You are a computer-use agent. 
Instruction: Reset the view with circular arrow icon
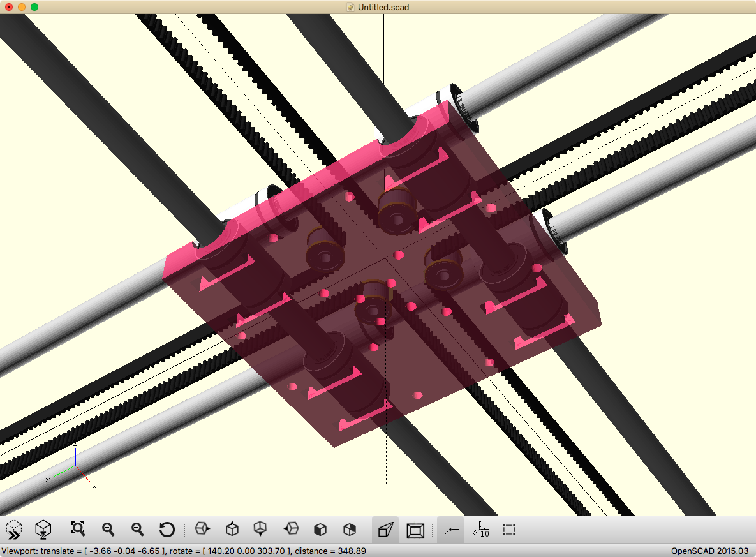point(167,529)
